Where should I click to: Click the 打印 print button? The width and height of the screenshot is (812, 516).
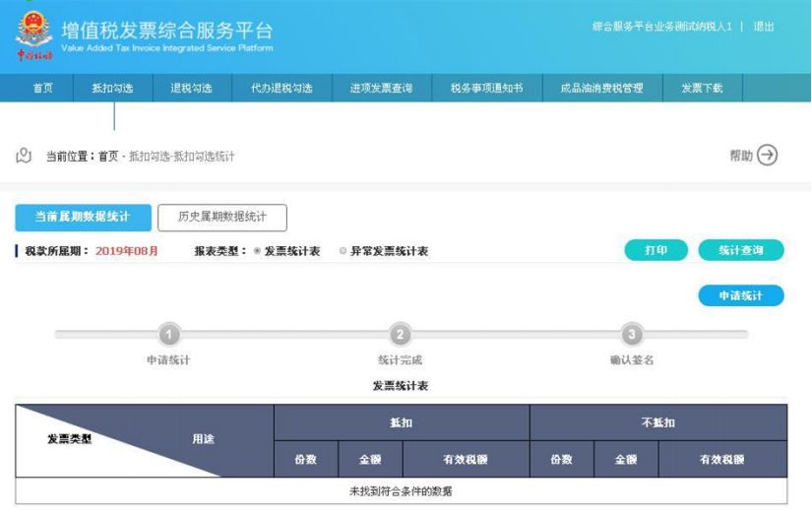pyautogui.click(x=656, y=250)
